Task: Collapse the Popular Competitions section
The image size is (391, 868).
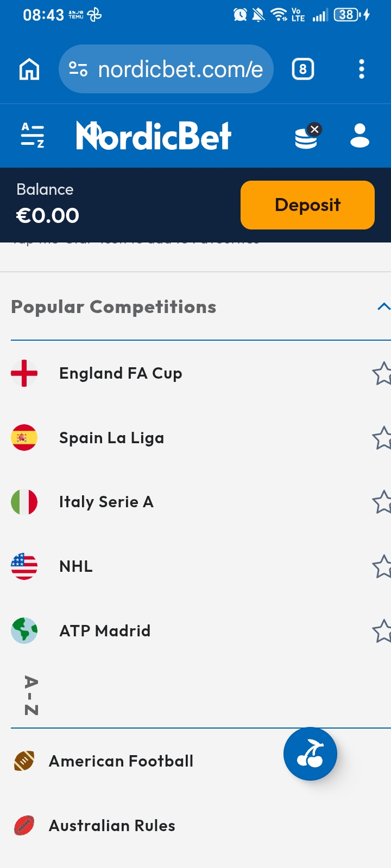Action: coord(383,307)
